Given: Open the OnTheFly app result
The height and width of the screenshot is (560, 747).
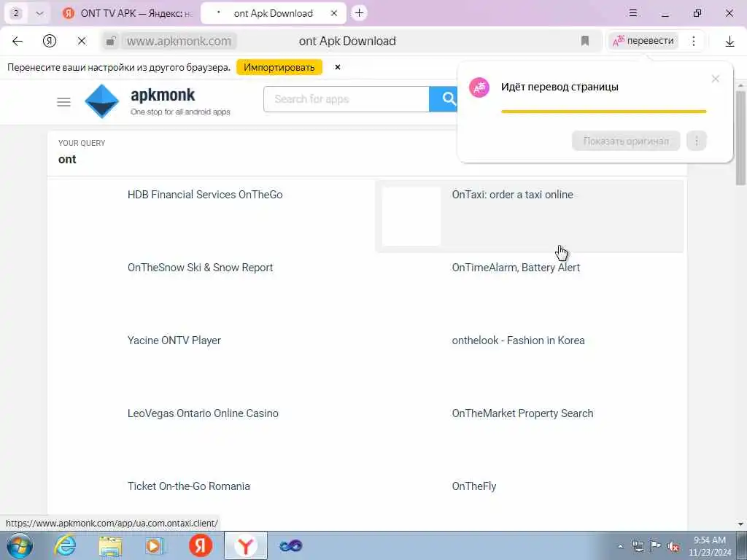Looking at the screenshot, I should click(x=474, y=486).
